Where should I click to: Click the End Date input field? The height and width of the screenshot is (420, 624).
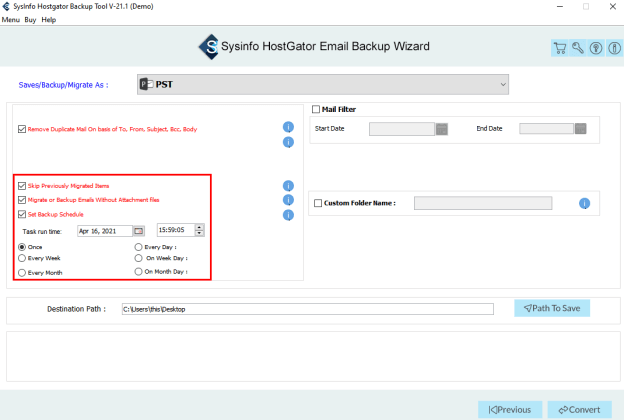[x=546, y=129]
